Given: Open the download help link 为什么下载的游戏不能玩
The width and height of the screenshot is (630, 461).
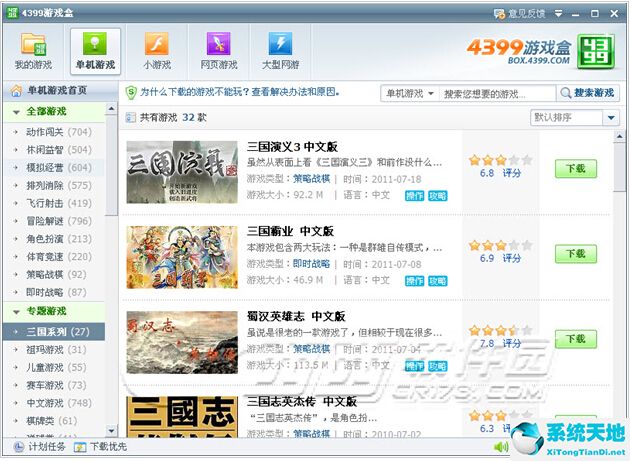Looking at the screenshot, I should [x=239, y=92].
